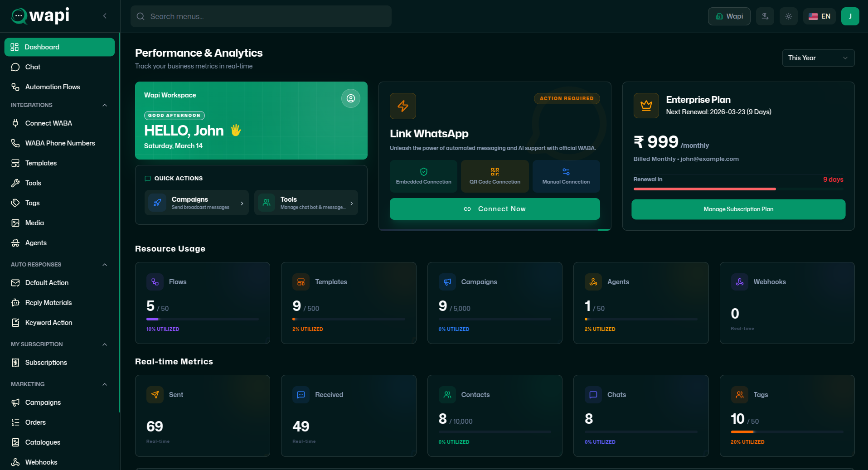868x470 pixels.
Task: Toggle light/dark theme sun icon
Action: pos(788,16)
